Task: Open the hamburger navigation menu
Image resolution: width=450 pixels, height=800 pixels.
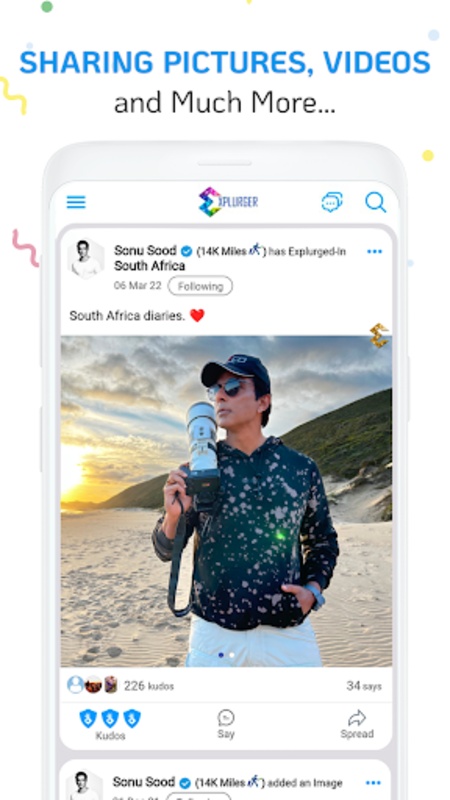Action: pyautogui.click(x=76, y=202)
